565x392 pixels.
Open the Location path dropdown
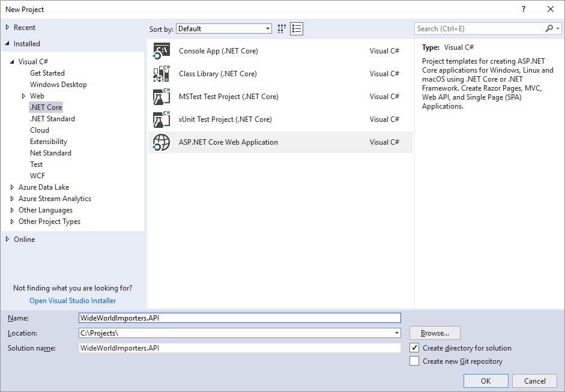coord(397,333)
